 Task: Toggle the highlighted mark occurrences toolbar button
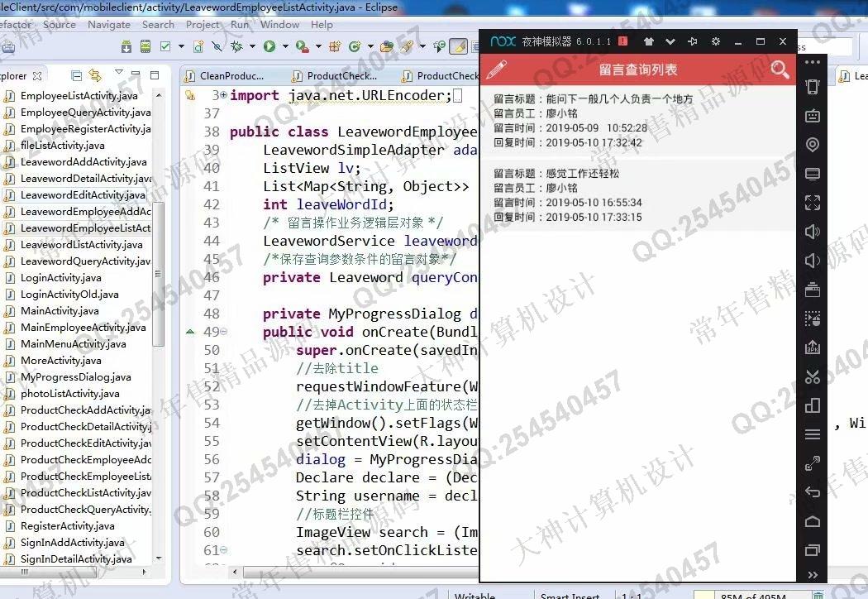coord(458,46)
